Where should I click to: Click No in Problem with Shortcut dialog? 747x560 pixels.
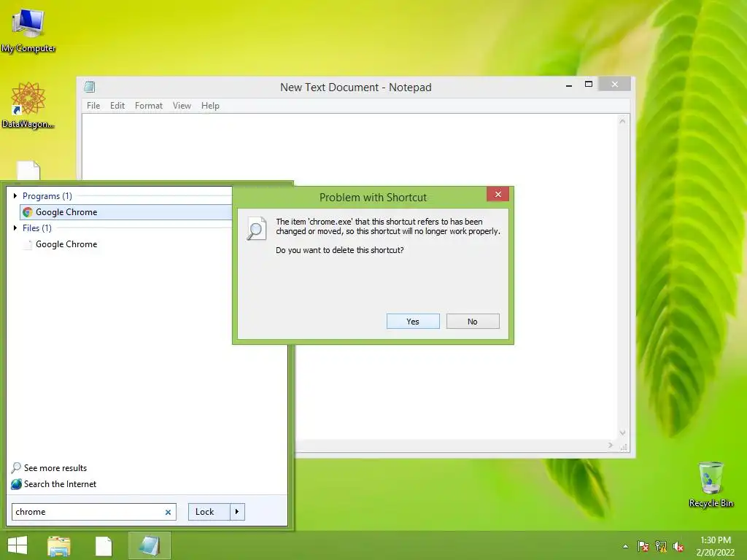coord(473,322)
